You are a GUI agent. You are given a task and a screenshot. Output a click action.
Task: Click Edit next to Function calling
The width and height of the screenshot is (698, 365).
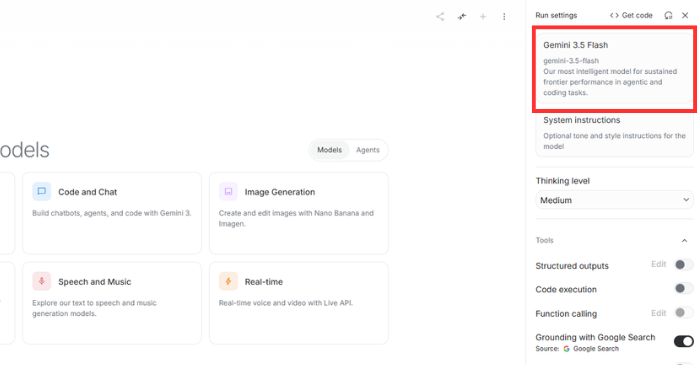[x=658, y=313]
